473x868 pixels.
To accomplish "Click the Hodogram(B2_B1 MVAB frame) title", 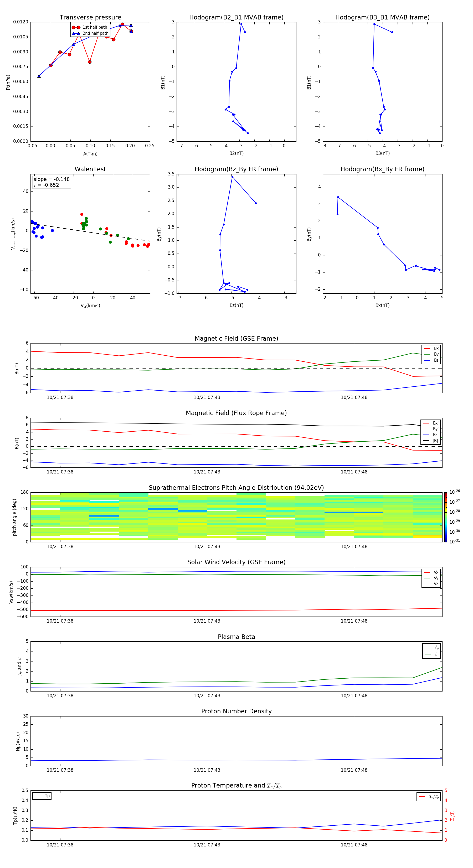I will 236,18.
